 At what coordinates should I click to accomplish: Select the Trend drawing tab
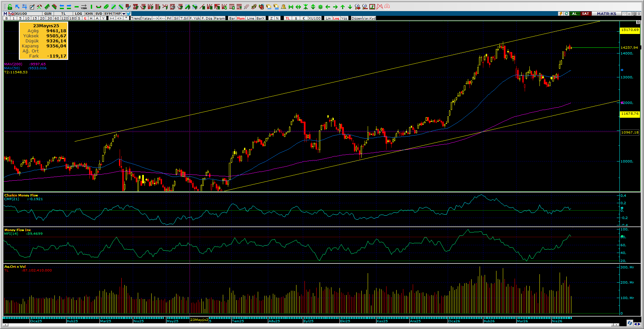tap(136, 18)
